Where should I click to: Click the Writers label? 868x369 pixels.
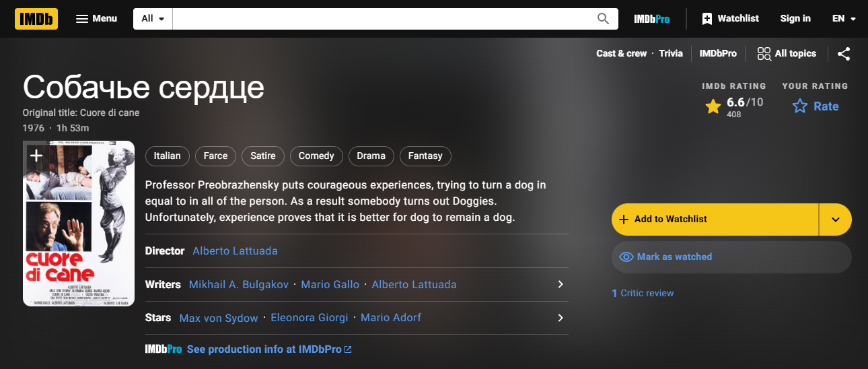[x=163, y=284]
